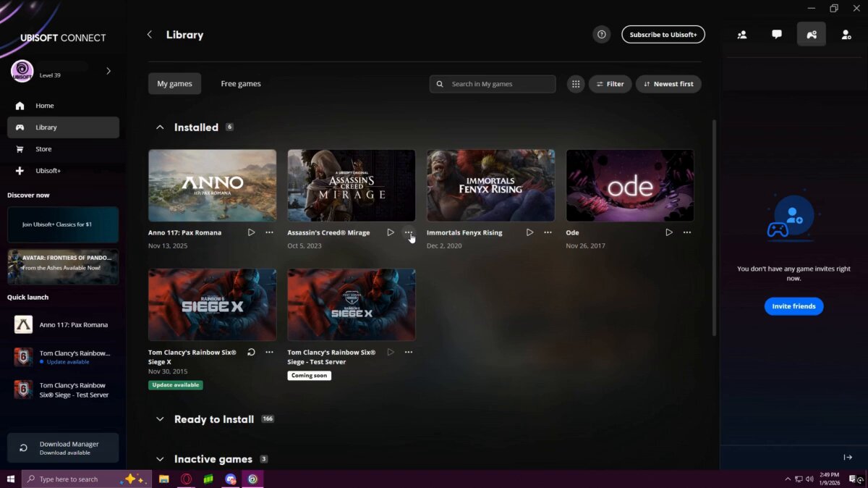
Task: Open Download Manager
Action: 63,448
